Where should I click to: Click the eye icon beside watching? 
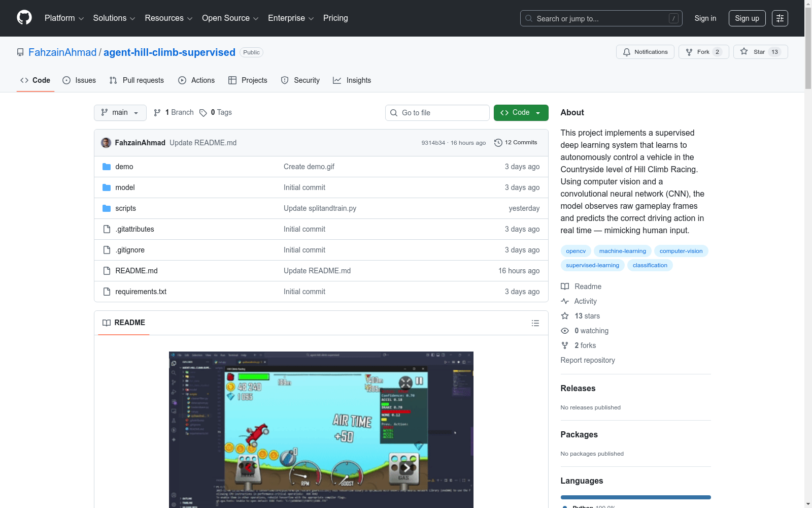565,331
